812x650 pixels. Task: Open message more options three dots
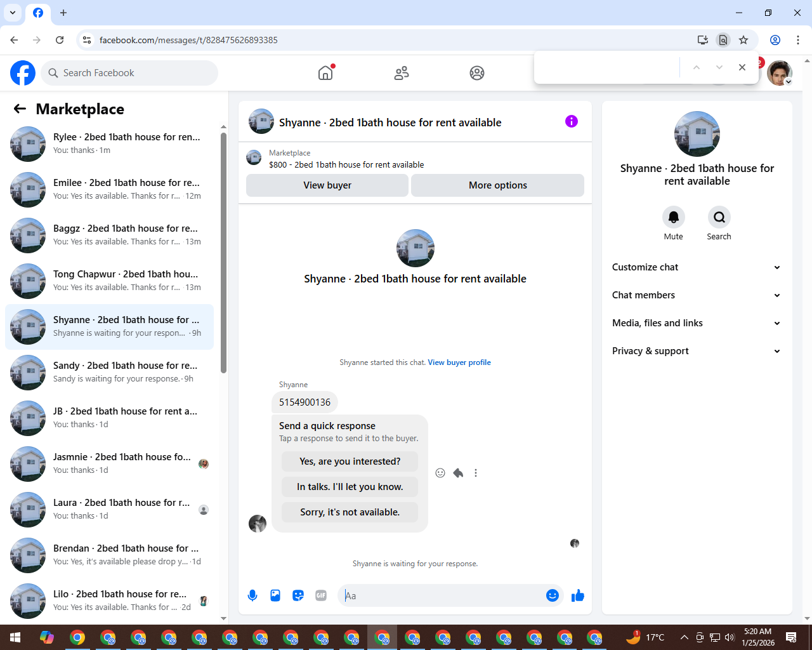click(476, 473)
